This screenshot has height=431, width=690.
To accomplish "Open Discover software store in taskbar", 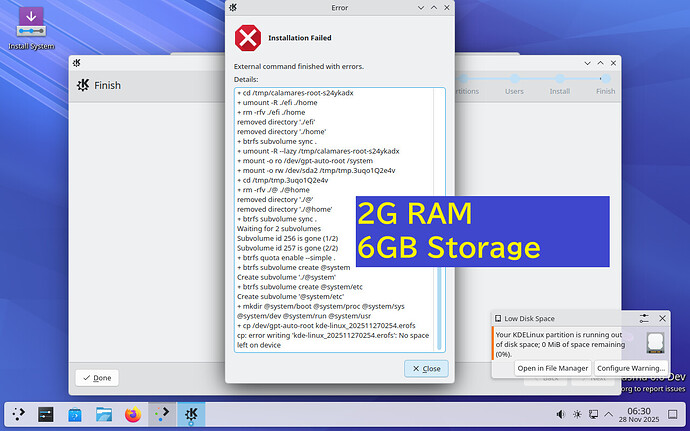I will click(75, 414).
